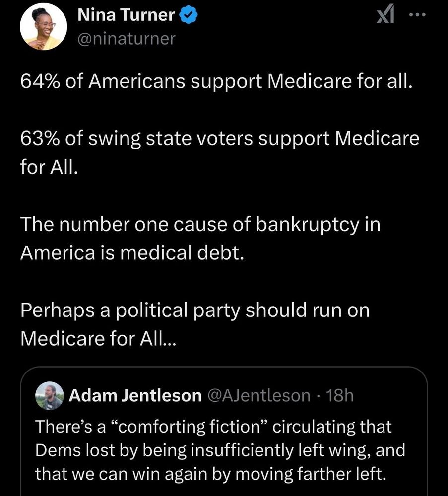Select Nina Turner's display name

pos(127,14)
